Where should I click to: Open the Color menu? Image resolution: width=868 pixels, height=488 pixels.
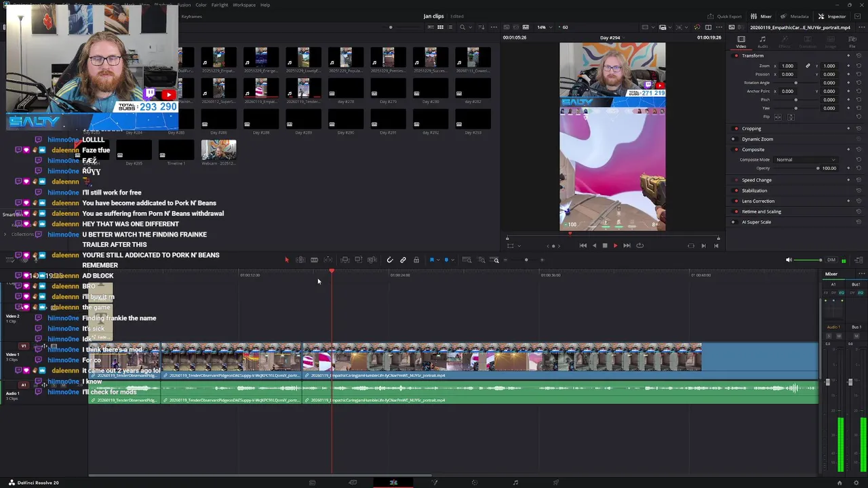pos(201,5)
